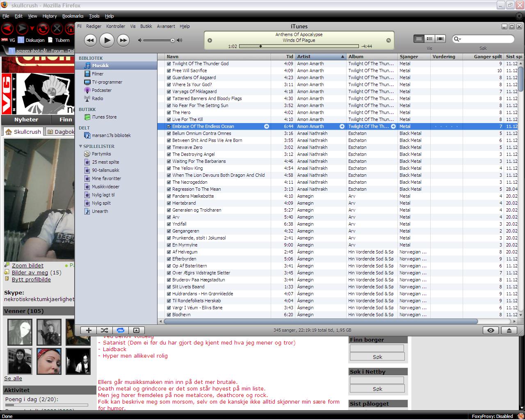The image size is (525, 420).
Task: Uncheck The Yellow King song
Action: [169, 168]
